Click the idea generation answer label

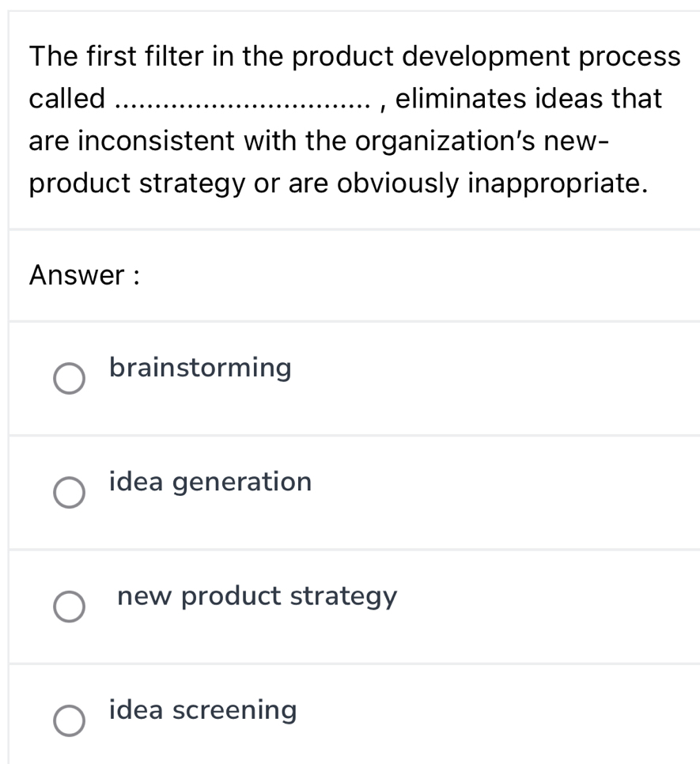[210, 482]
